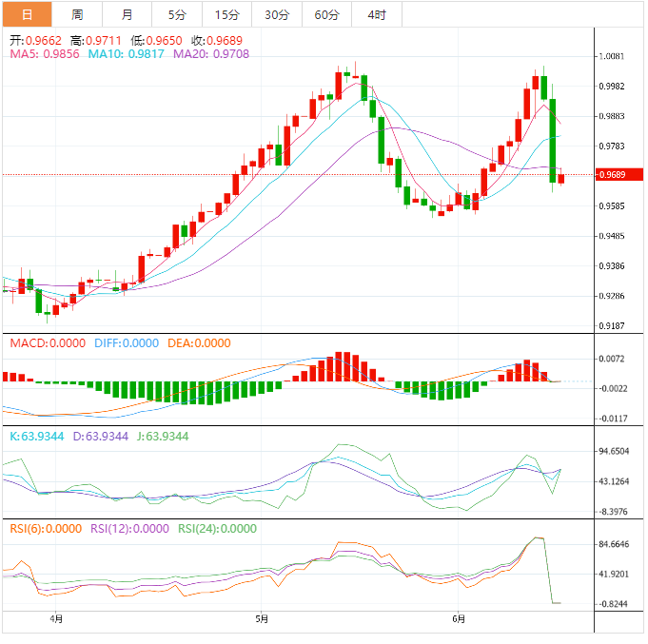Open the 15分 chart tab
648x644 pixels.
click(x=226, y=15)
